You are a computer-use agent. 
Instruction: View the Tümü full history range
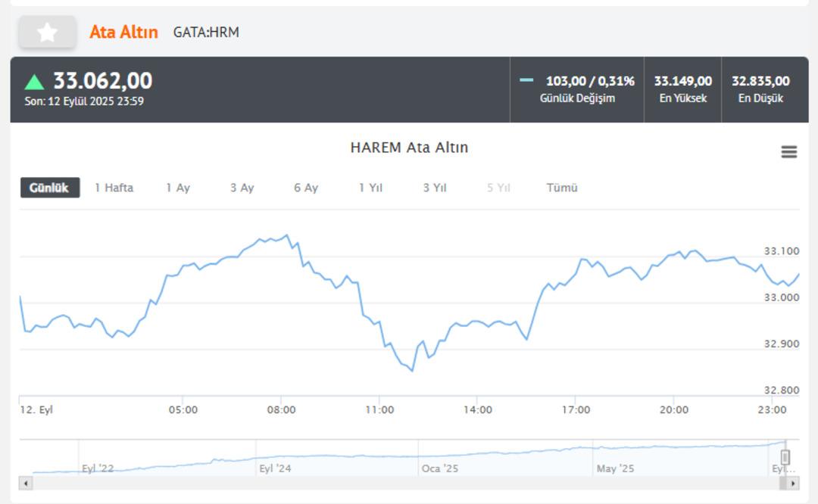pyautogui.click(x=562, y=188)
